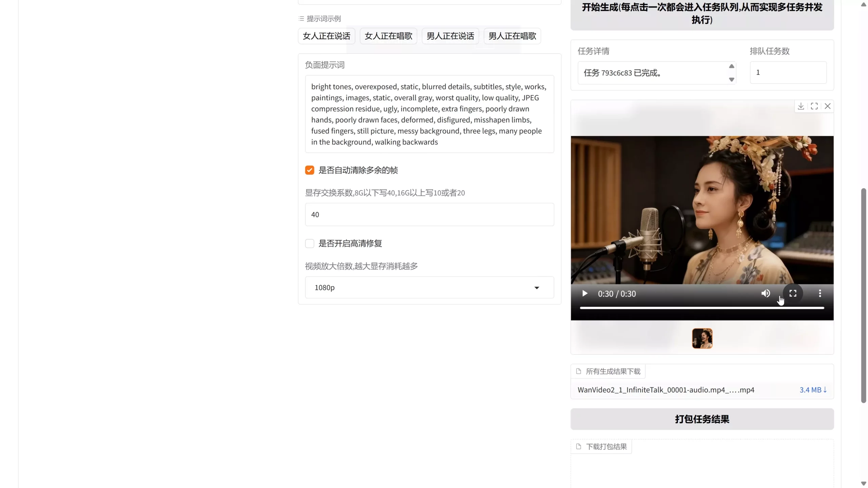Image resolution: width=868 pixels, height=488 pixels.
Task: Close the video preview panel
Action: tap(828, 106)
